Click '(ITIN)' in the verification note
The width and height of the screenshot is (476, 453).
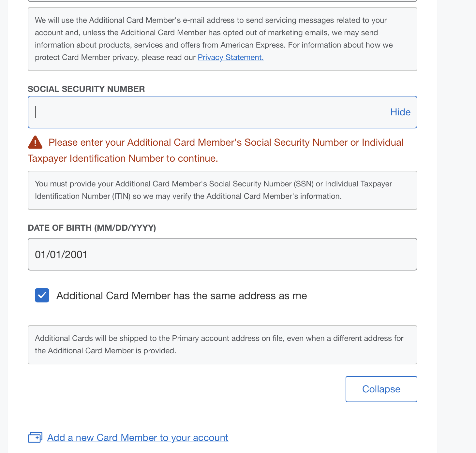click(122, 196)
